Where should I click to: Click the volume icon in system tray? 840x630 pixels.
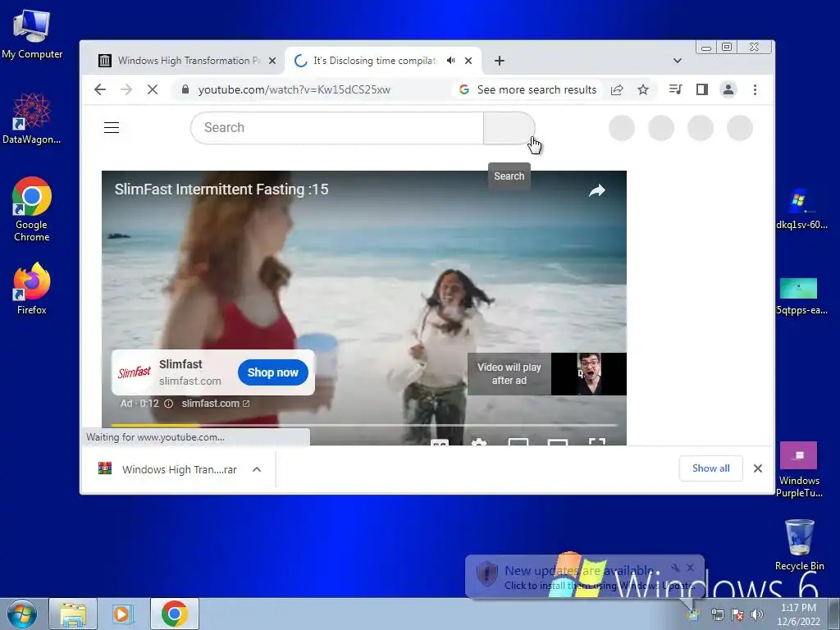point(756,614)
